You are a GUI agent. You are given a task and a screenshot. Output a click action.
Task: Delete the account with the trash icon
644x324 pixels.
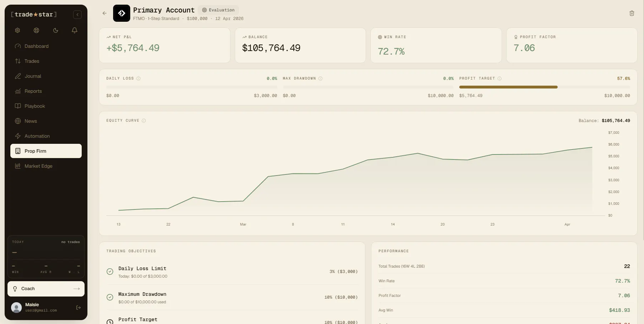[632, 13]
